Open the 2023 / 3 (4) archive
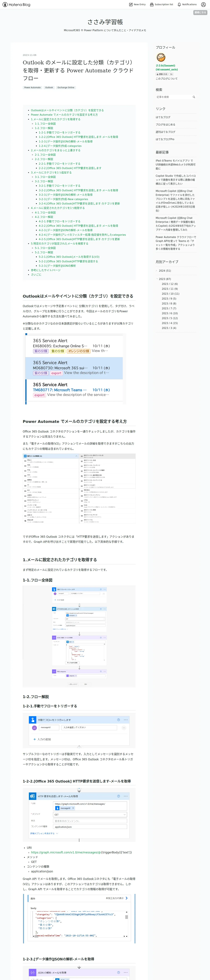 click(x=169, y=328)
